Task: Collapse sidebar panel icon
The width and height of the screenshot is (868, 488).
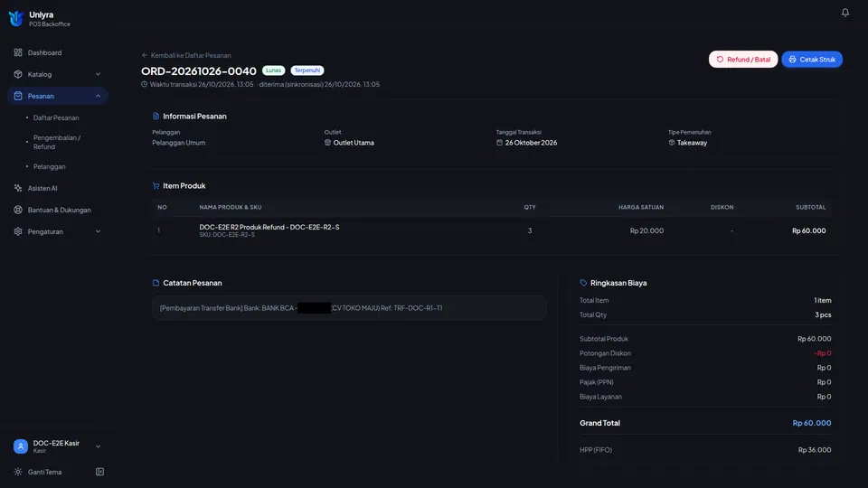Action: click(99, 472)
